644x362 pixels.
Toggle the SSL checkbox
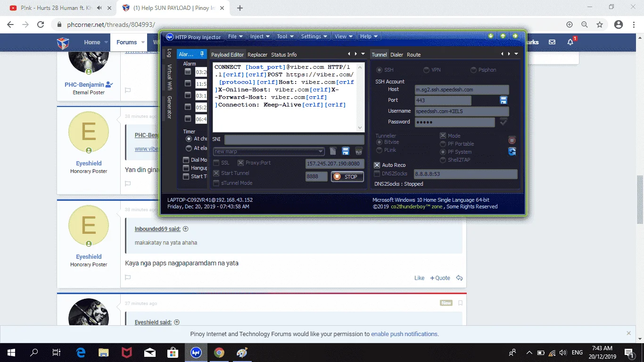pos(216,163)
